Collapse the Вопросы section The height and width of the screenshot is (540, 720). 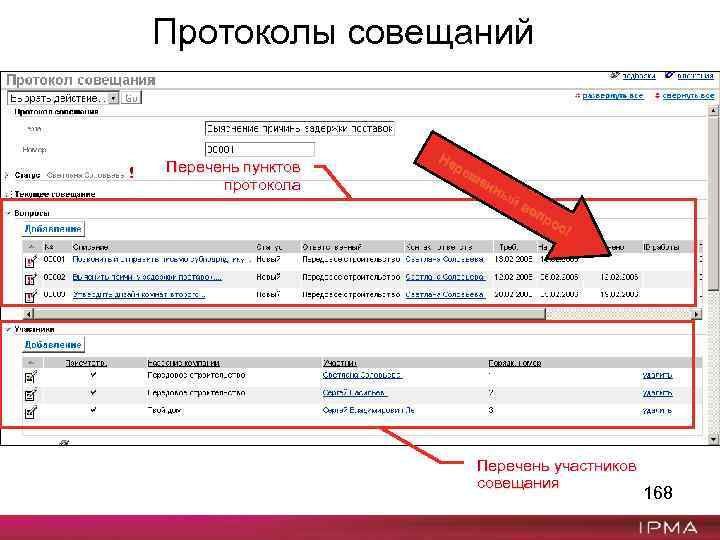(x=8, y=213)
